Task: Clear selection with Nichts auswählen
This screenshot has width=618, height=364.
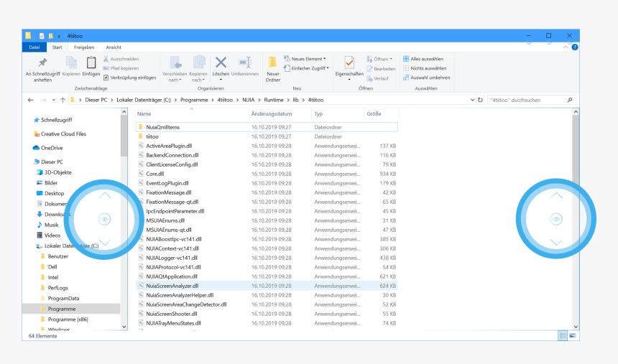Action: (425, 68)
